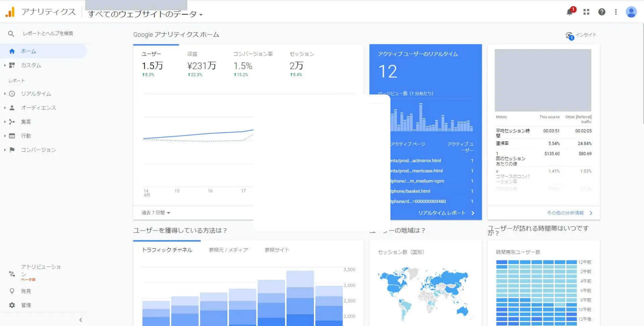Click the session value $135.60

552,154
